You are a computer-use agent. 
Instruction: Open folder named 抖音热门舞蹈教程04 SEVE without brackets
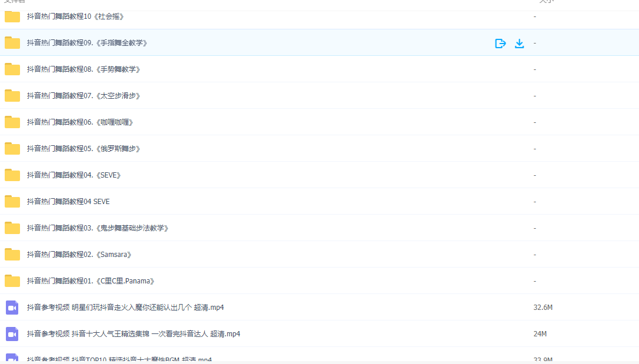pyautogui.click(x=68, y=202)
